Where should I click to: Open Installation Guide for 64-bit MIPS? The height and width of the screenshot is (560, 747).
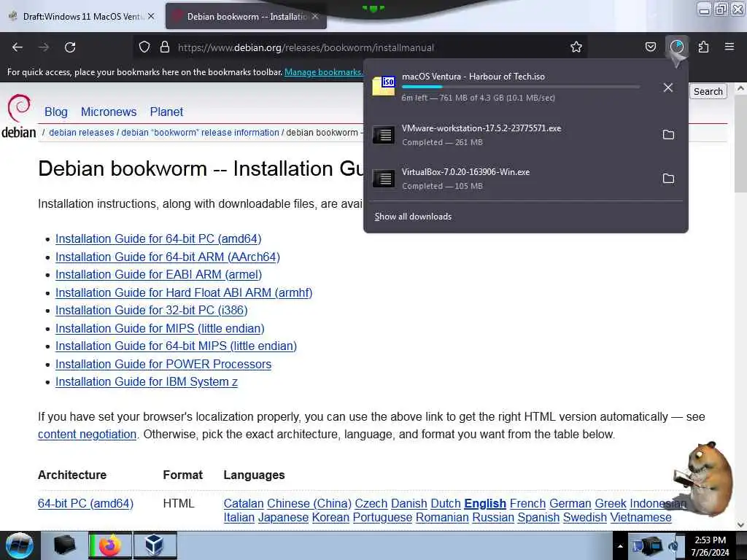(176, 346)
